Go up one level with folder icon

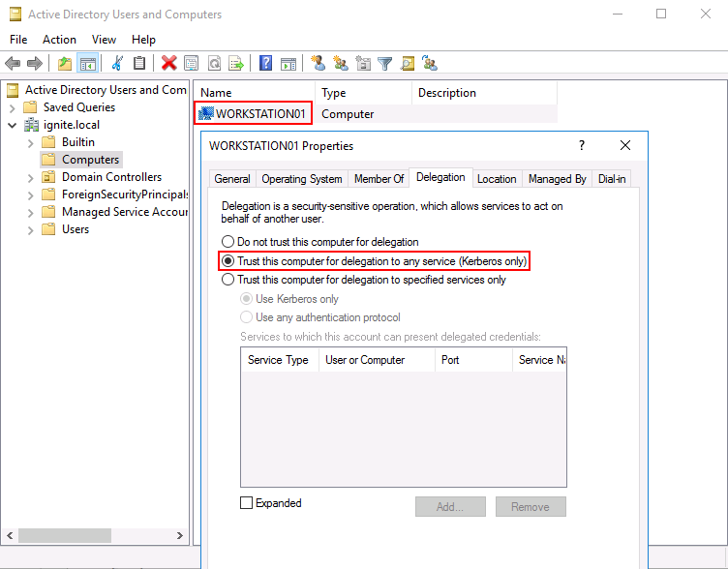pyautogui.click(x=65, y=63)
